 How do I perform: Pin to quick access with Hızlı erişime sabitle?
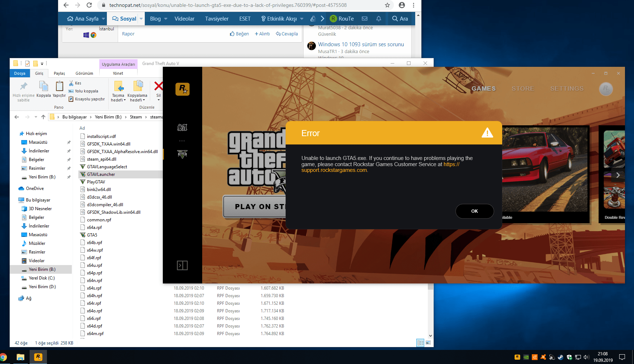coord(23,92)
